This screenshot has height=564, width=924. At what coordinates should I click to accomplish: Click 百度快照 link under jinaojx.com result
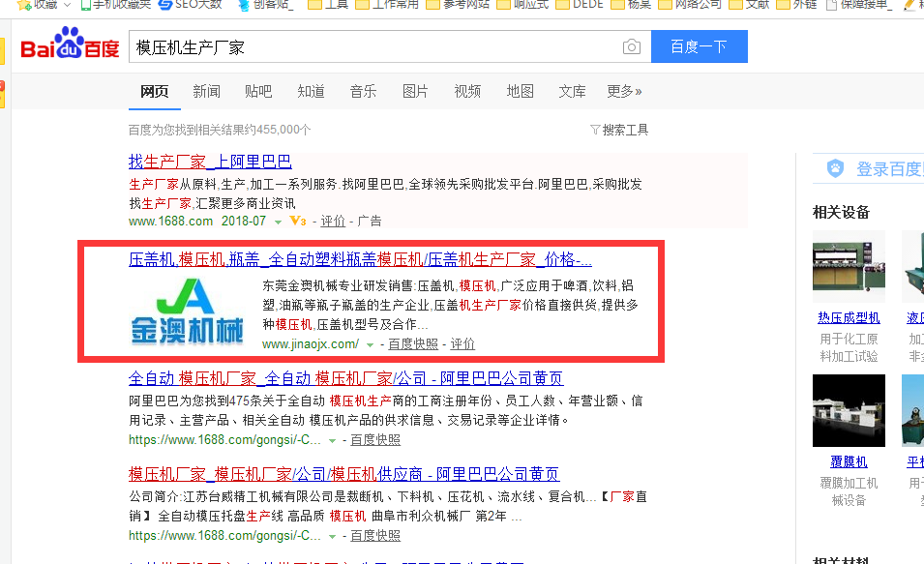tap(413, 344)
